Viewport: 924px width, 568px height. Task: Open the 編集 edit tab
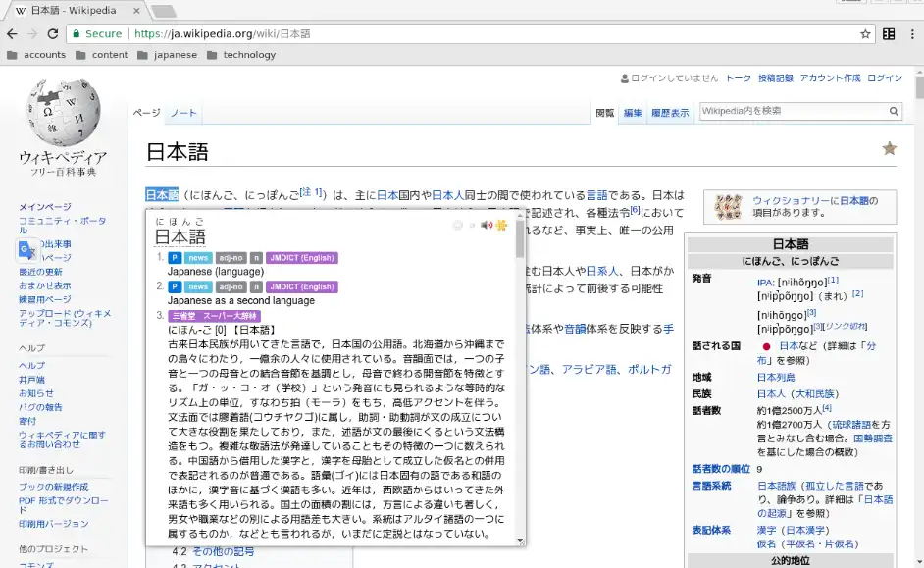(633, 113)
